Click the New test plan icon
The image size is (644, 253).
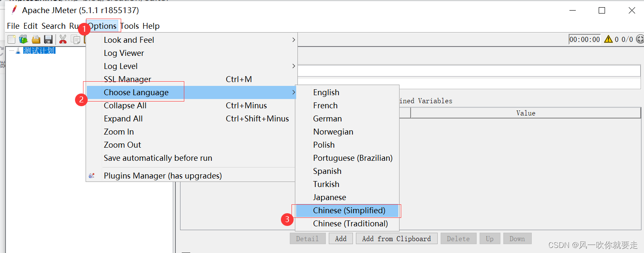tap(11, 39)
